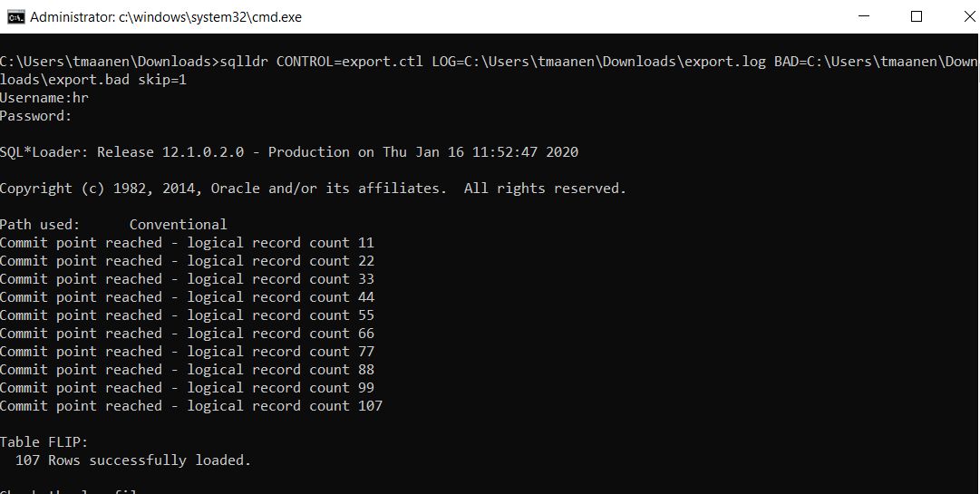
Task: Click the 'Username:hr' line
Action: point(44,98)
